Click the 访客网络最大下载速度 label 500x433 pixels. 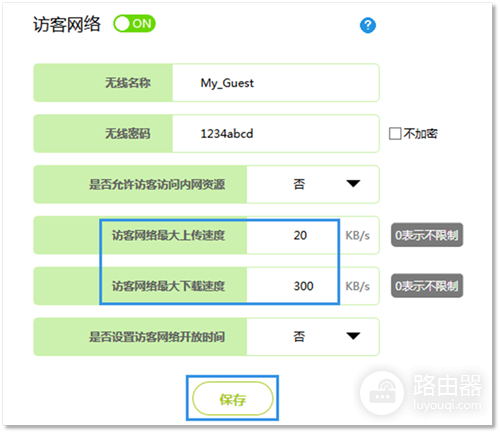coord(168,286)
